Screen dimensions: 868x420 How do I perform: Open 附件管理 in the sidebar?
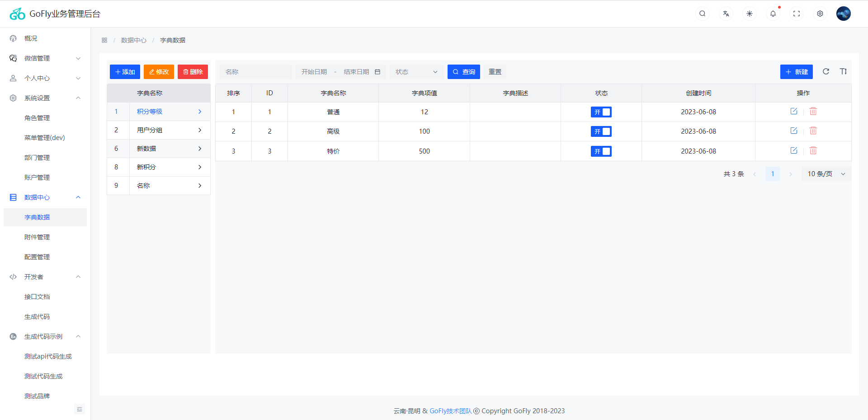(37, 237)
